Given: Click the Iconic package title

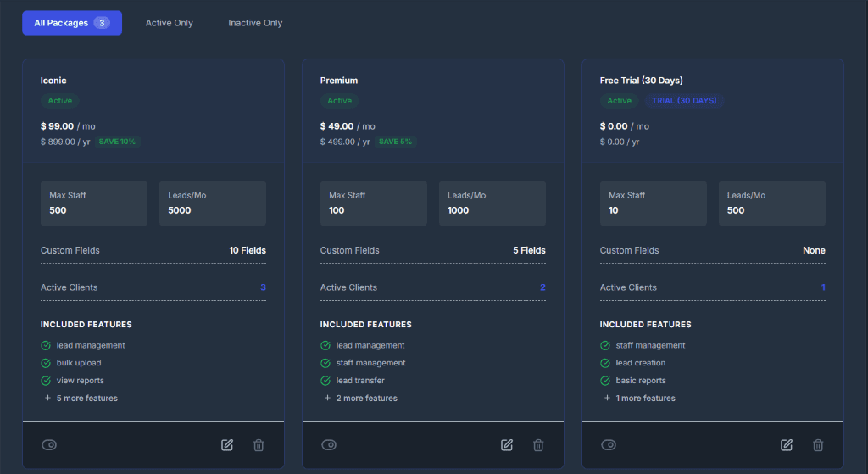Looking at the screenshot, I should click(53, 81).
